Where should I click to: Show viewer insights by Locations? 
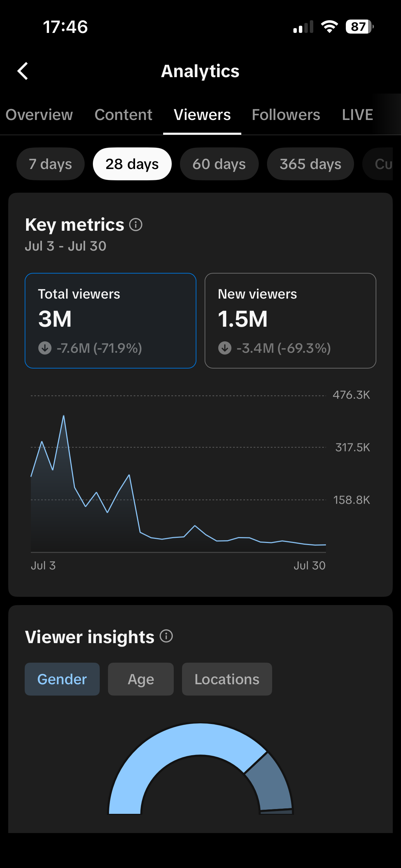pos(227,679)
